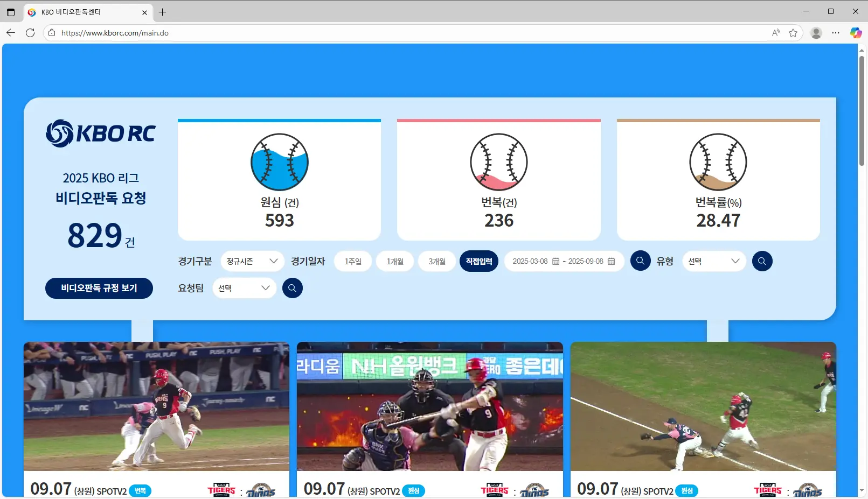Open the 정규시즌 game type dropdown
This screenshot has height=499, width=868.
[x=252, y=261]
